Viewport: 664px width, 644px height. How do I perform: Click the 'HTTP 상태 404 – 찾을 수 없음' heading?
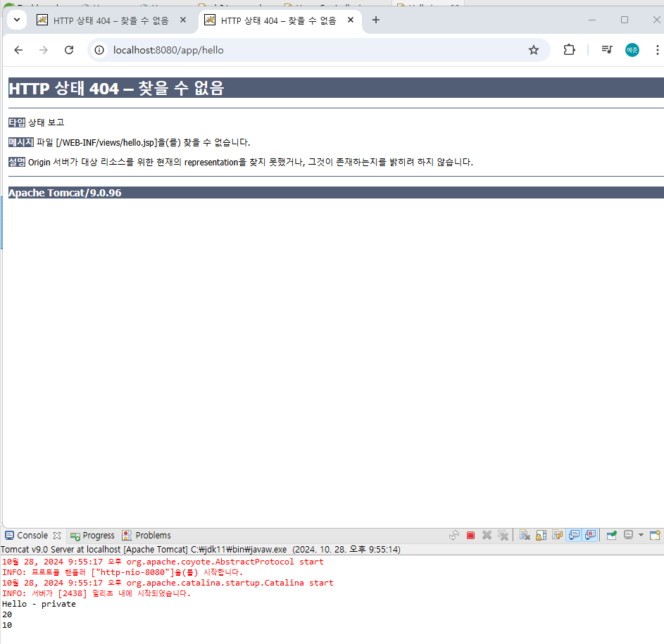click(x=116, y=88)
